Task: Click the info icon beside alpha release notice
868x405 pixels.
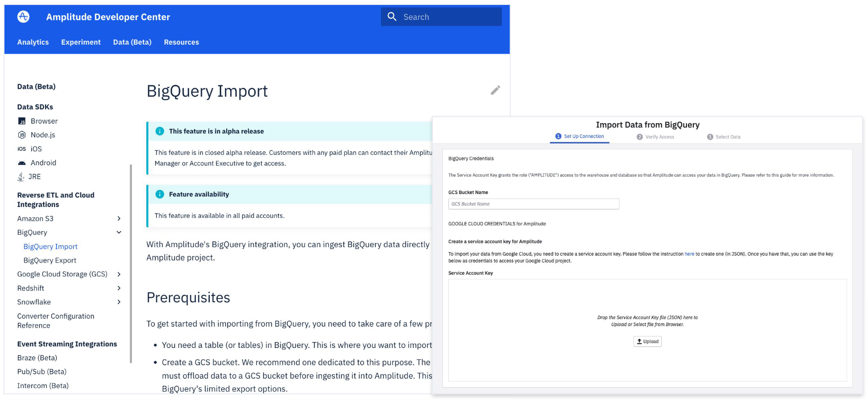Action: pos(160,131)
